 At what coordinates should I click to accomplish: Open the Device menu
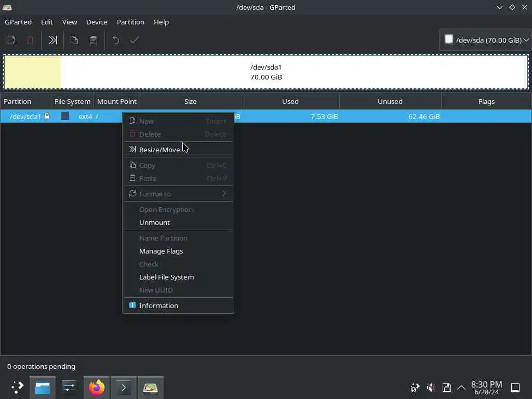tap(97, 22)
